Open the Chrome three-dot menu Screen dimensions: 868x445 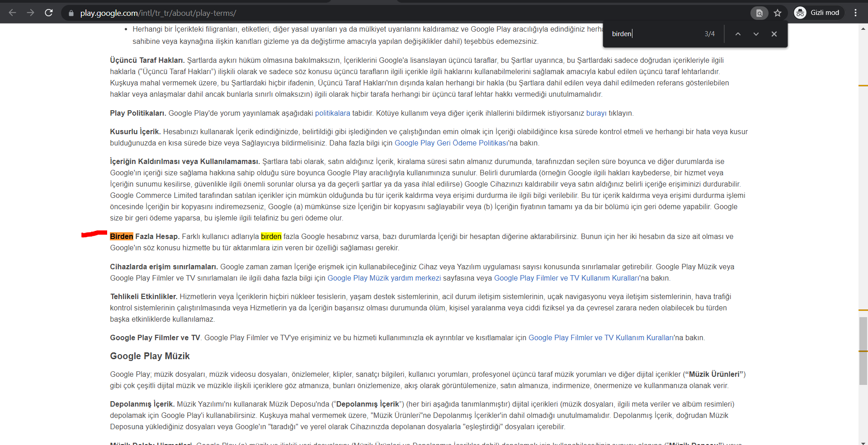tap(855, 13)
